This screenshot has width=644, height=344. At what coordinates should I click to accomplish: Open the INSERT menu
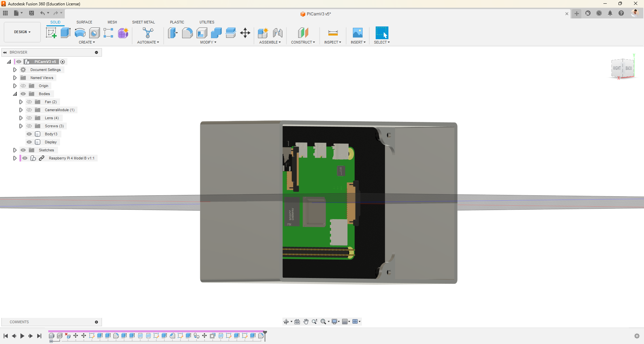point(358,42)
